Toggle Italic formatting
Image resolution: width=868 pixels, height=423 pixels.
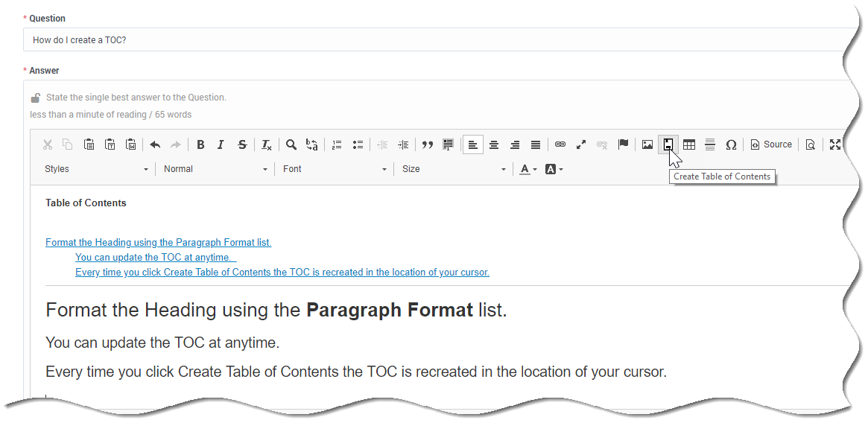(x=221, y=144)
